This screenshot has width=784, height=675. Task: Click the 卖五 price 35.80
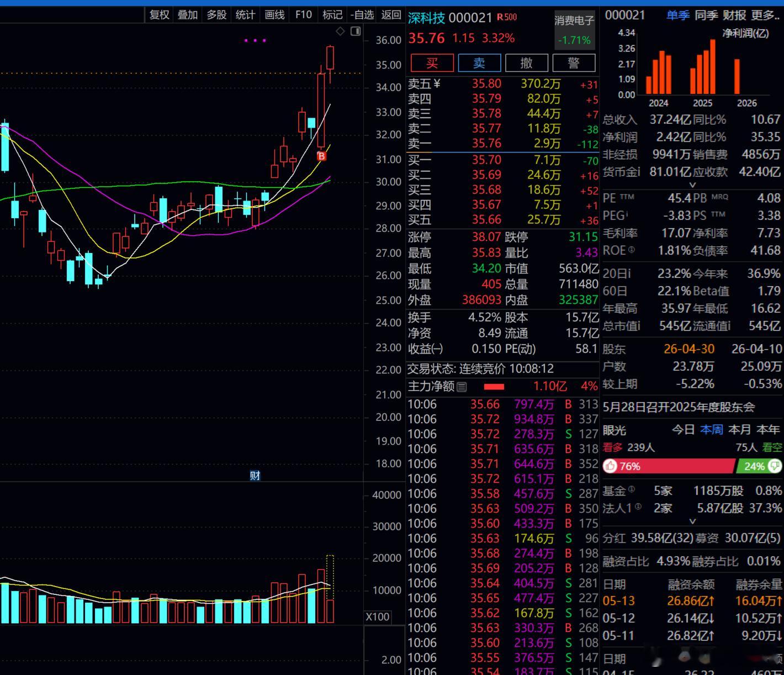coord(486,84)
